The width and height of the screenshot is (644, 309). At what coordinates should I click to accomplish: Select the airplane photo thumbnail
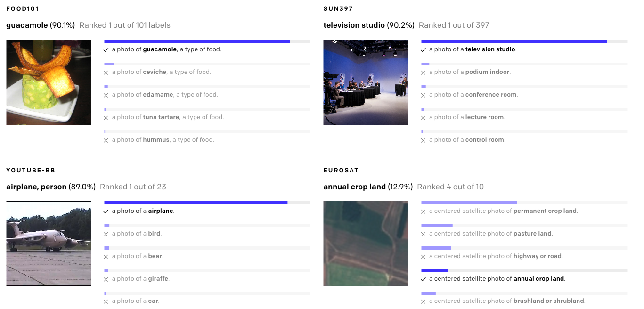tap(49, 244)
